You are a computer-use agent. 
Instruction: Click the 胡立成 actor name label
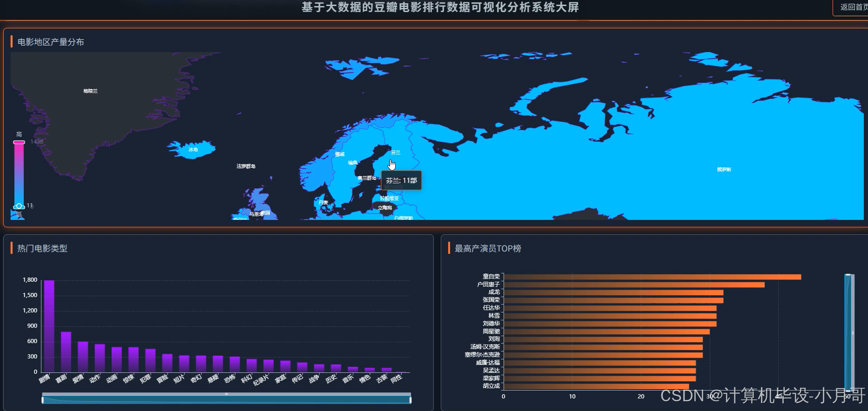tap(491, 386)
